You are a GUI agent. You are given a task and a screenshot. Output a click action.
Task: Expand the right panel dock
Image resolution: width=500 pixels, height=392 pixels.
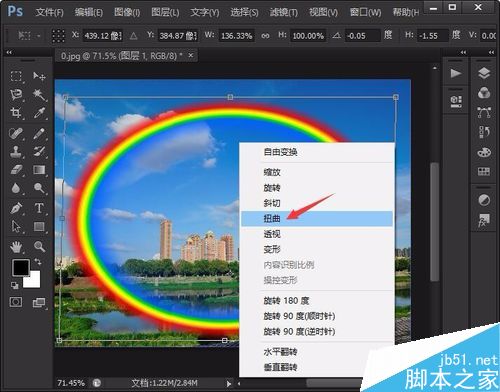click(491, 52)
